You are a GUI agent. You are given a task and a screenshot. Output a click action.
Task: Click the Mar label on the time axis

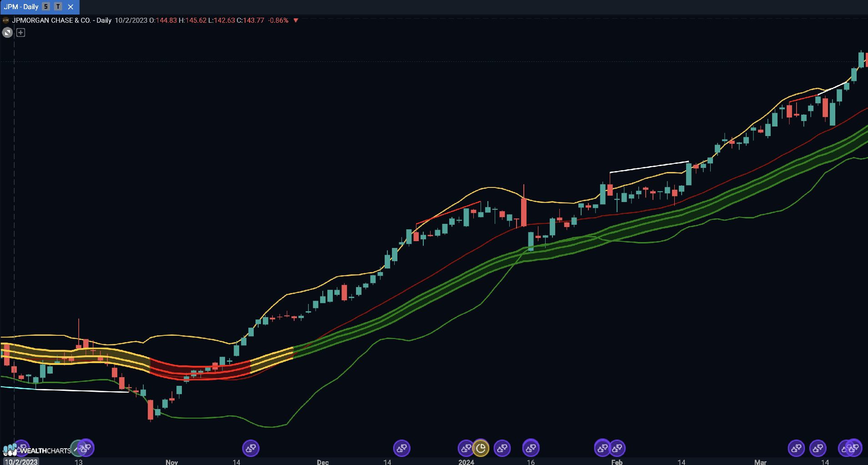[x=760, y=462]
